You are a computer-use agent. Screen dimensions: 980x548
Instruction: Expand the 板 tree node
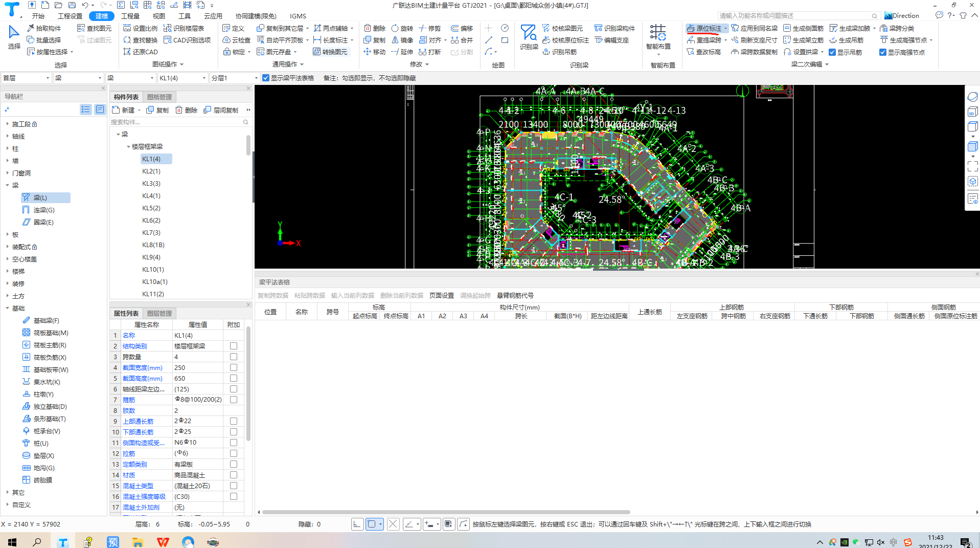[x=7, y=234]
